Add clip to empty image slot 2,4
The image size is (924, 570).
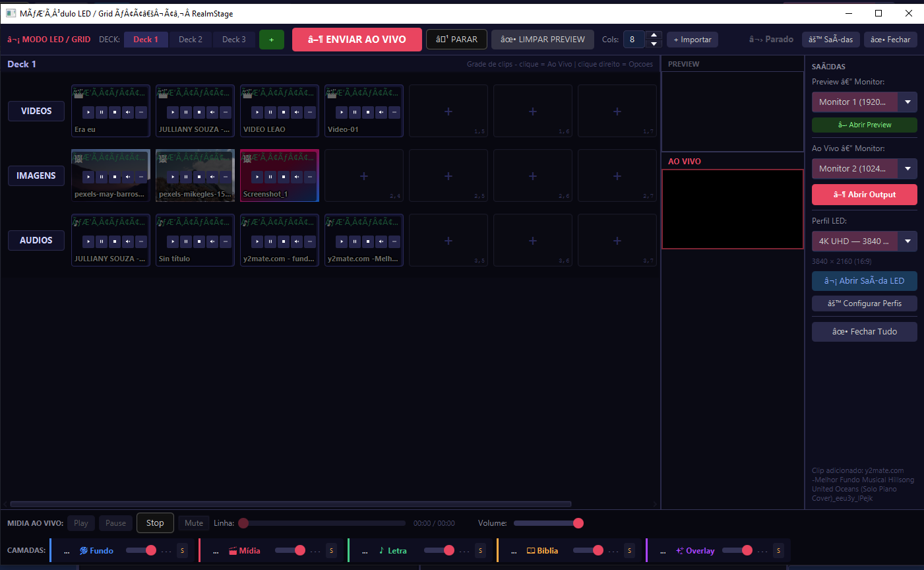click(x=364, y=175)
